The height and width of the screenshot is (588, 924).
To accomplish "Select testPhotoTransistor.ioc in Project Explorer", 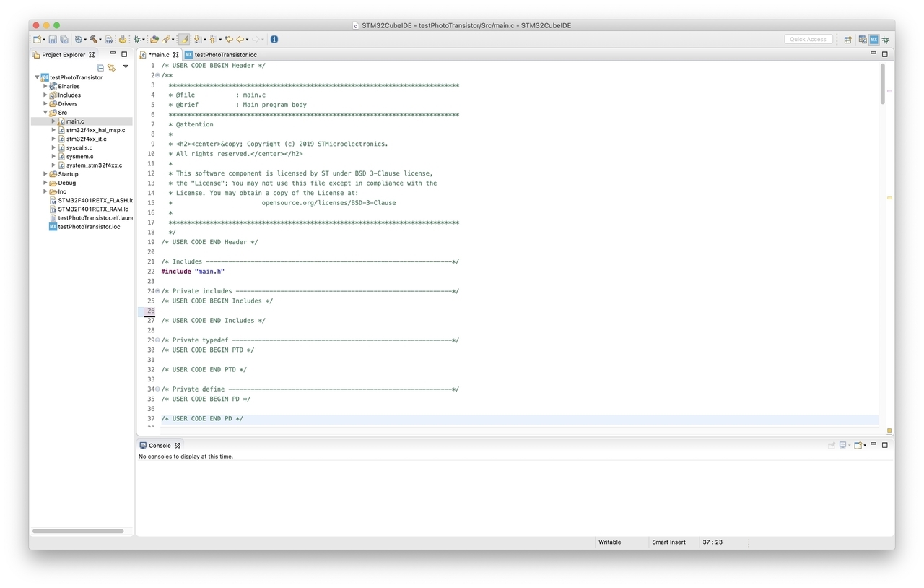I will [89, 226].
